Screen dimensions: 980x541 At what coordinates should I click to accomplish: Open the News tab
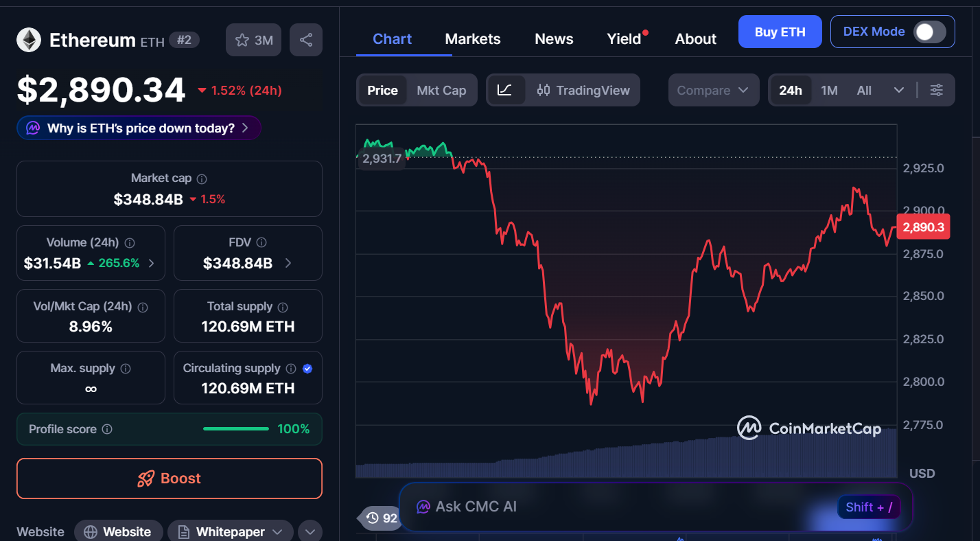553,39
